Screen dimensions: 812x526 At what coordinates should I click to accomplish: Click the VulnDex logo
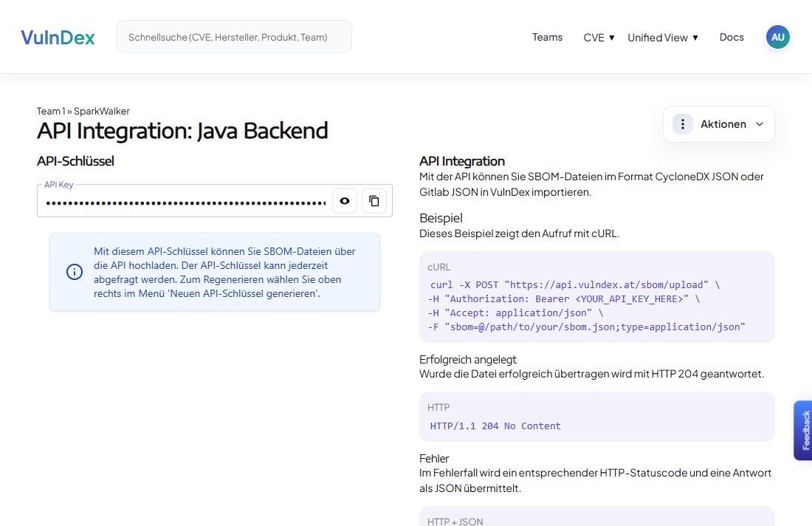click(58, 37)
